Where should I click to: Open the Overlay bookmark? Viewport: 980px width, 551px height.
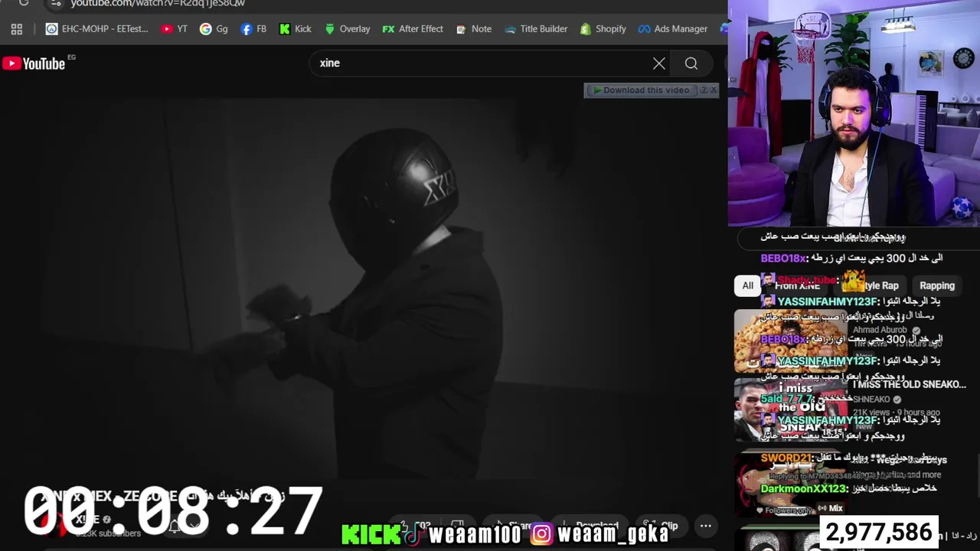point(348,29)
